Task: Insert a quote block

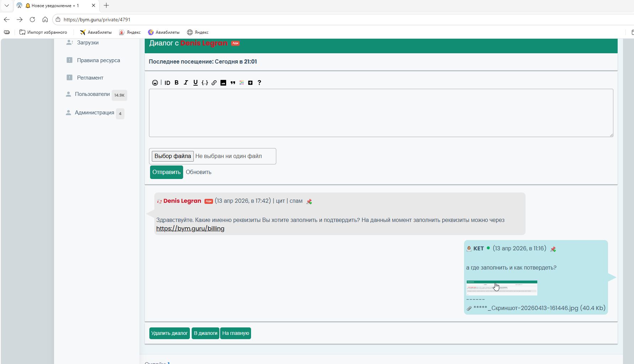Action: pyautogui.click(x=233, y=83)
